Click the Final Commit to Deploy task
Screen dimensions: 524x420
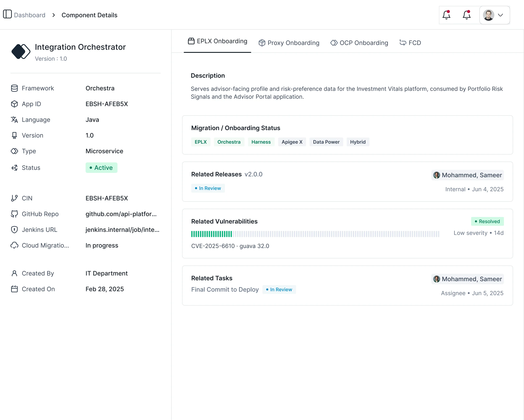[225, 289]
